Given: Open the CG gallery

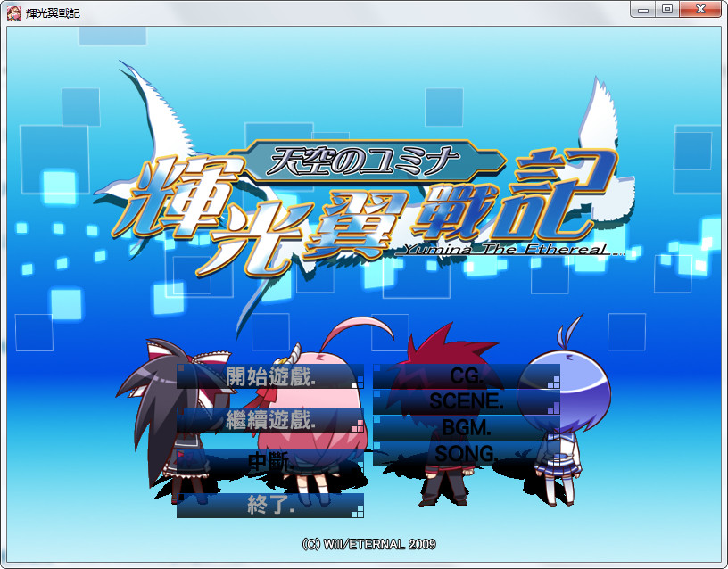Looking at the screenshot, I should click(466, 375).
